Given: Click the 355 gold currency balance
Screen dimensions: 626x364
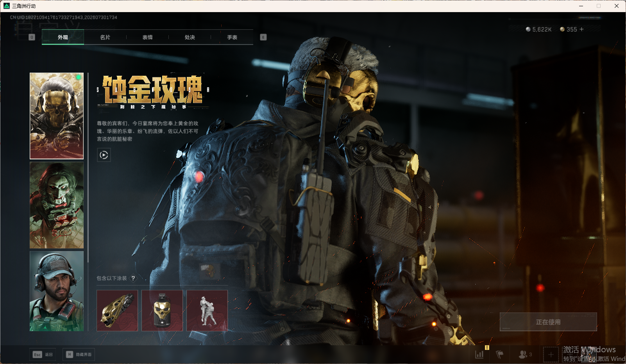Looking at the screenshot, I should pos(569,29).
